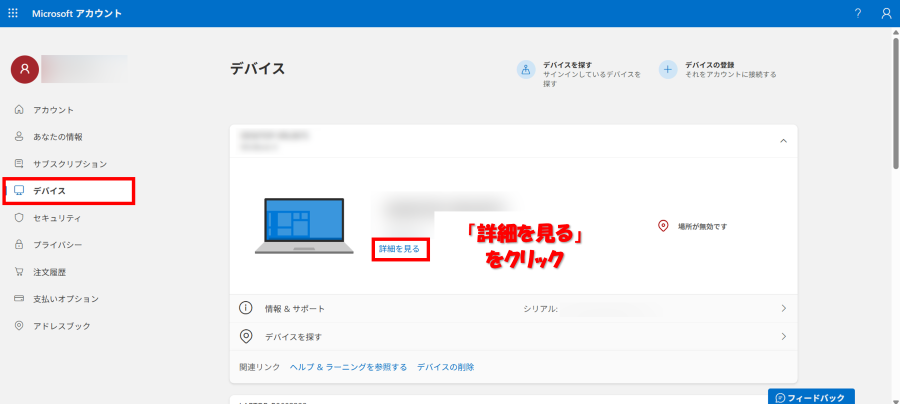Viewport: 900px width, 404px height.
Task: Open the account profile icon at top right
Action: (885, 13)
